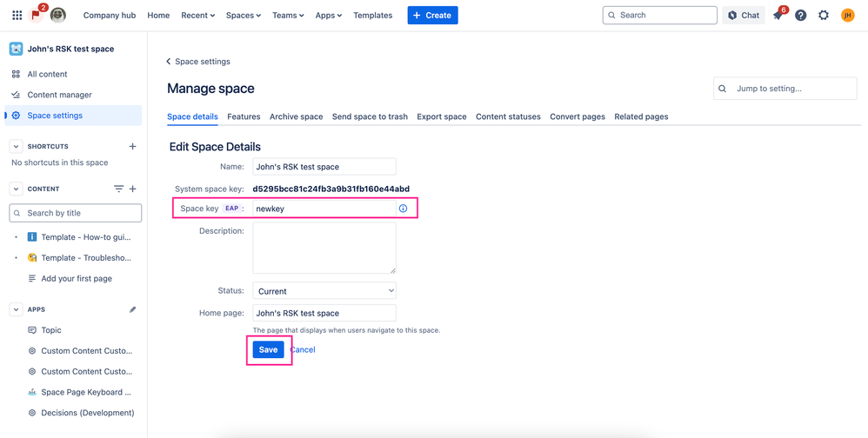Image resolution: width=868 pixels, height=438 pixels.
Task: Click the Name input field
Action: [324, 167]
